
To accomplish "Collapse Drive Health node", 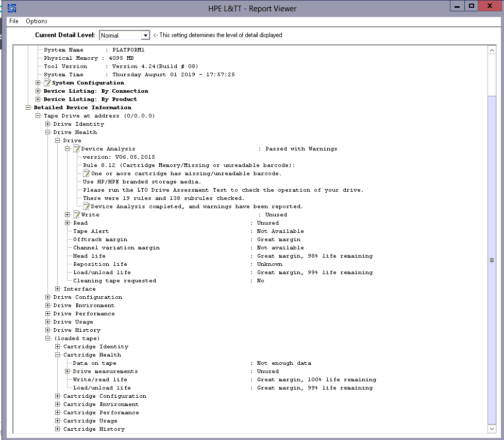I will coord(47,132).
